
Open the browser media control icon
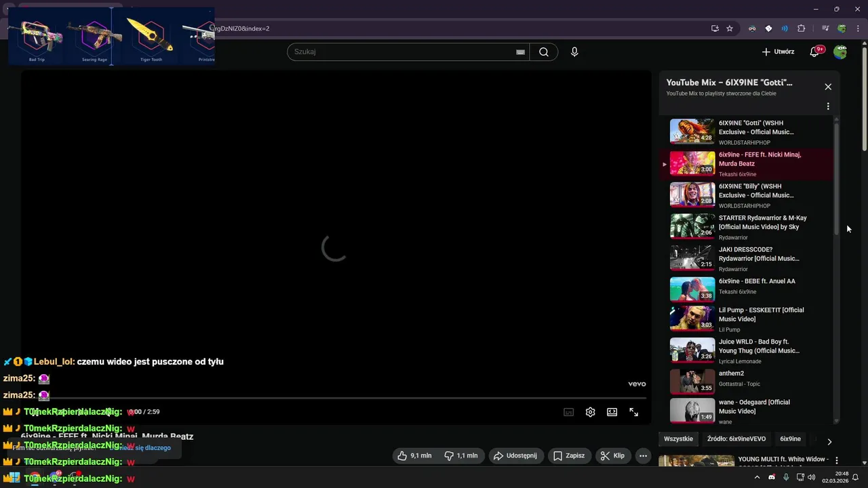[x=825, y=28]
